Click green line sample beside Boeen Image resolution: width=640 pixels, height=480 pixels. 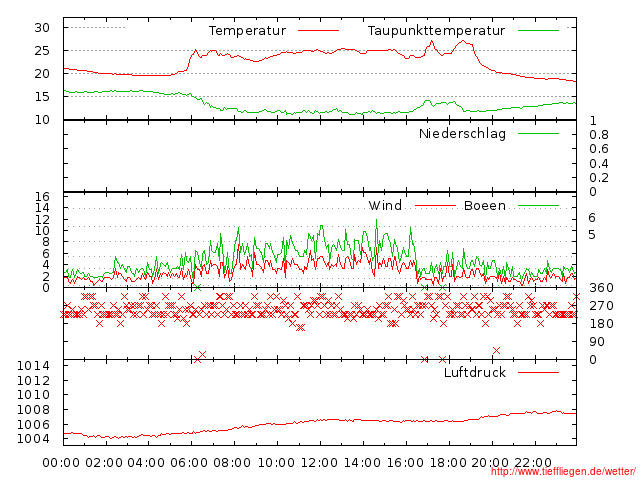pyautogui.click(x=538, y=206)
